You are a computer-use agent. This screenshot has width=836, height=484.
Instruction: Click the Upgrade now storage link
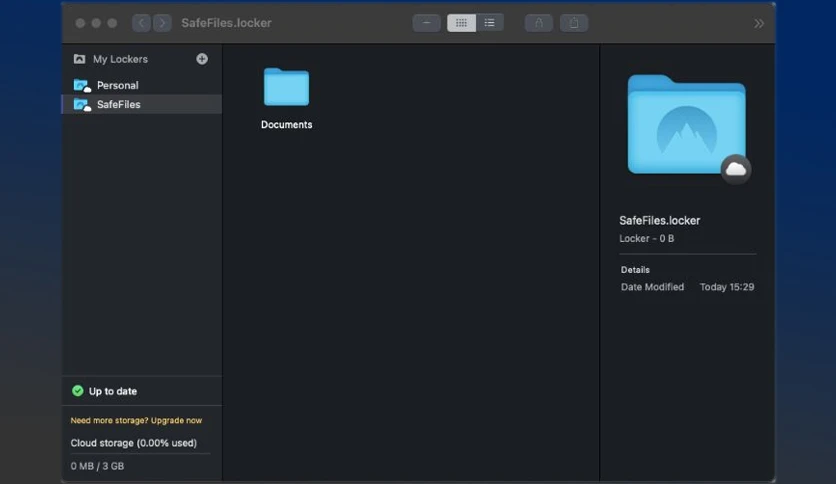[176, 421]
